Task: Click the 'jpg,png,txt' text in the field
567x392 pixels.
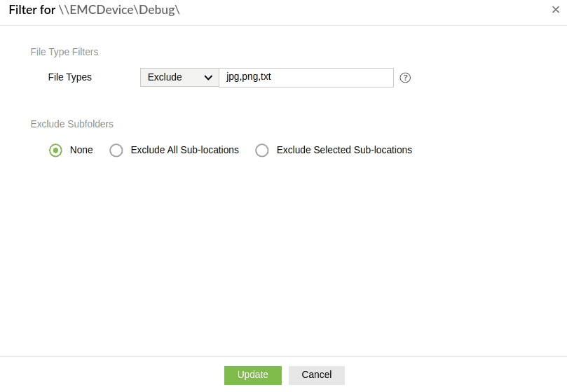Action: (x=249, y=76)
